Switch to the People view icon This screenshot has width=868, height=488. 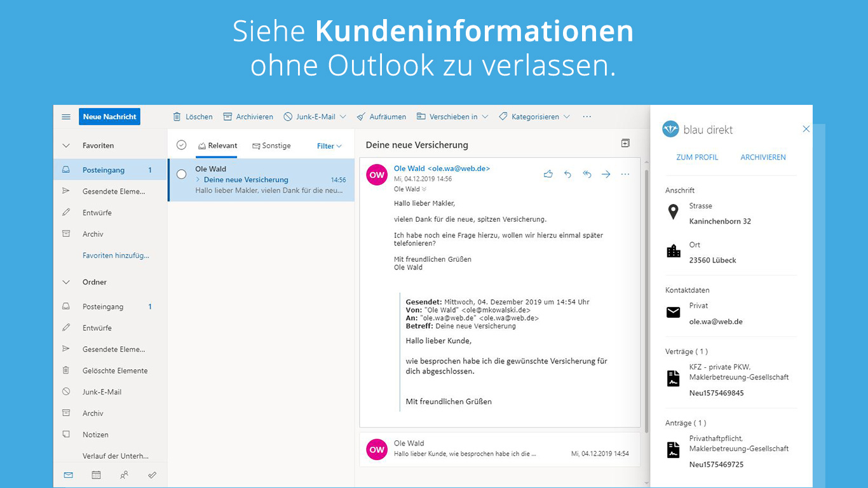point(124,475)
